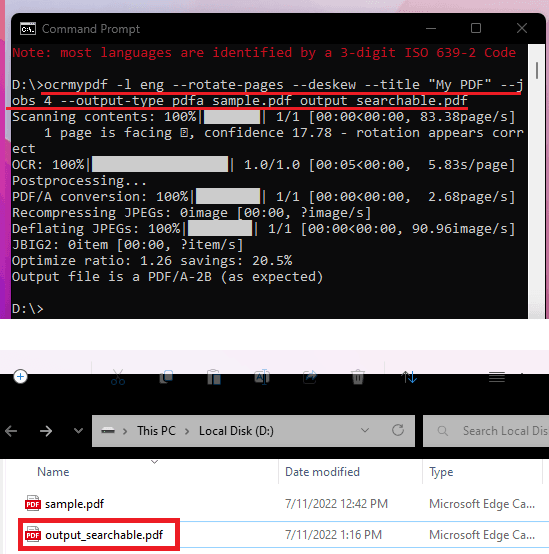Open the Sort arrows menu
This screenshot has width=549, height=554.
click(x=409, y=377)
